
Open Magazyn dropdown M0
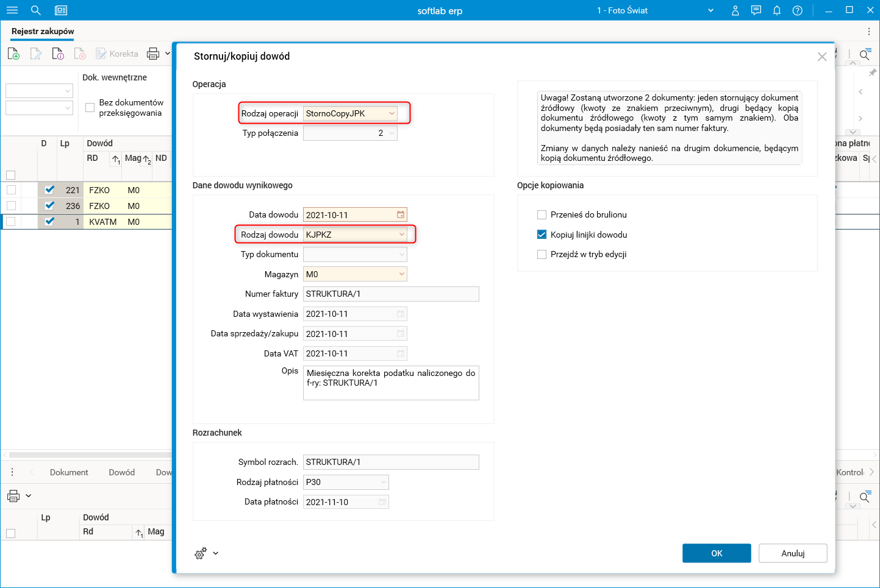click(401, 274)
